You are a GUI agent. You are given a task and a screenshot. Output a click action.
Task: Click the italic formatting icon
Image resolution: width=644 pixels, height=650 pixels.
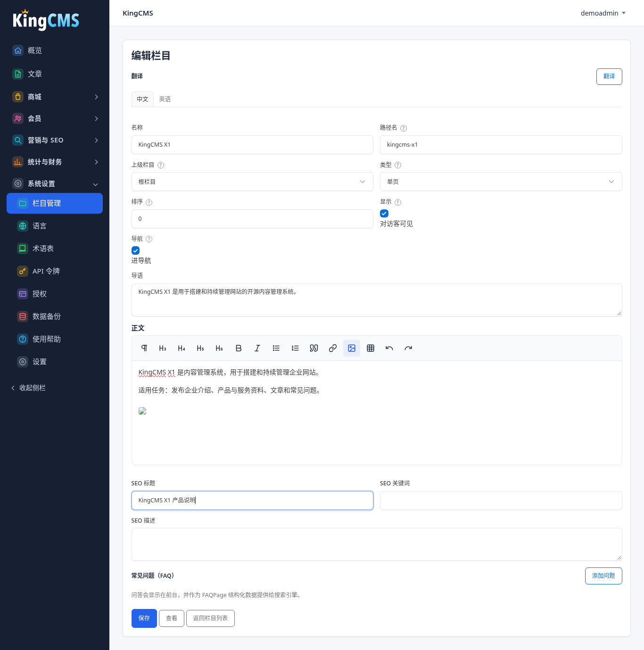click(x=257, y=348)
